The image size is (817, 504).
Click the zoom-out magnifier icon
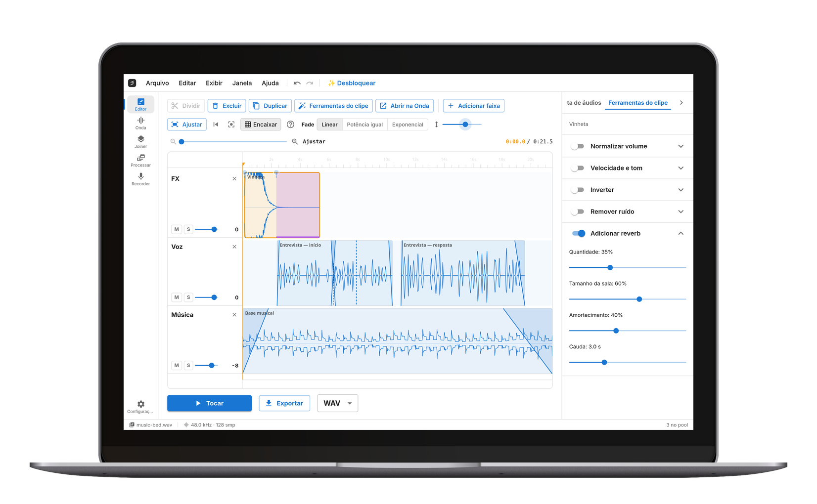coord(173,141)
